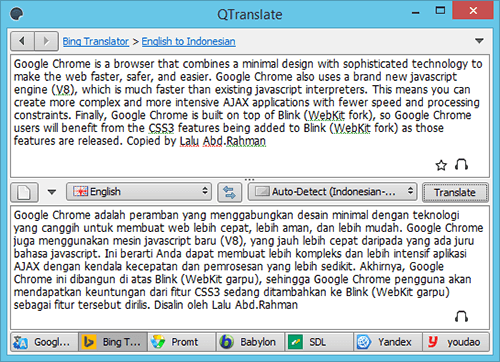Go forward with the right arrow button

46,41
